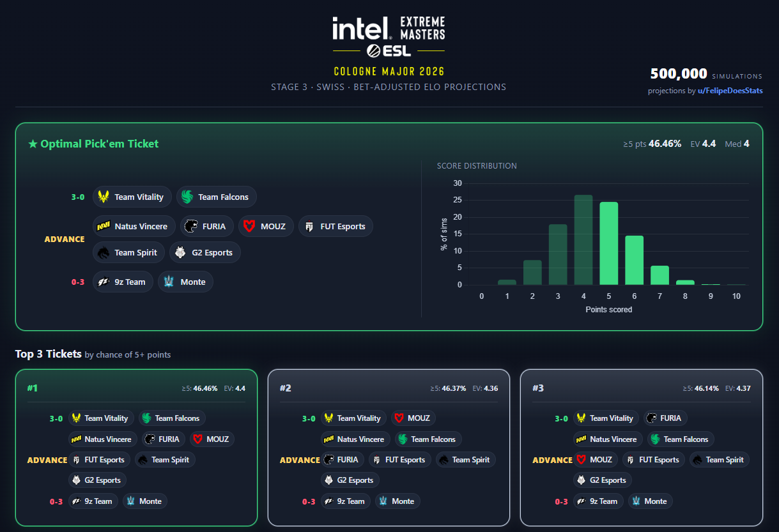The height and width of the screenshot is (532, 779).
Task: Click the ESL logo under Intel Extreme Masters
Action: coord(389,50)
